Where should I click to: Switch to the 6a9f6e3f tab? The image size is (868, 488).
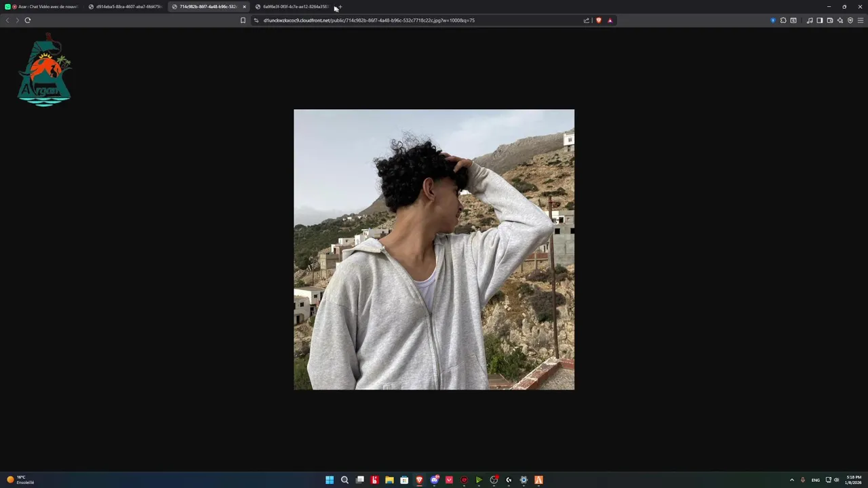pos(292,7)
